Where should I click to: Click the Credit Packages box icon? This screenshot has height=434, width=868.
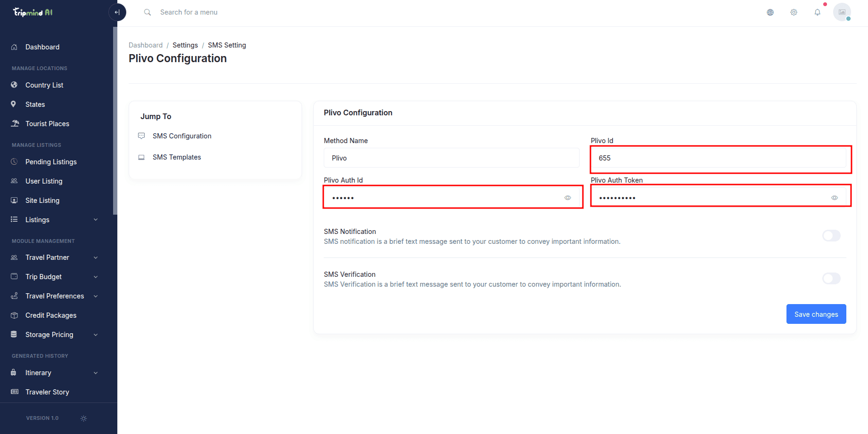point(14,315)
